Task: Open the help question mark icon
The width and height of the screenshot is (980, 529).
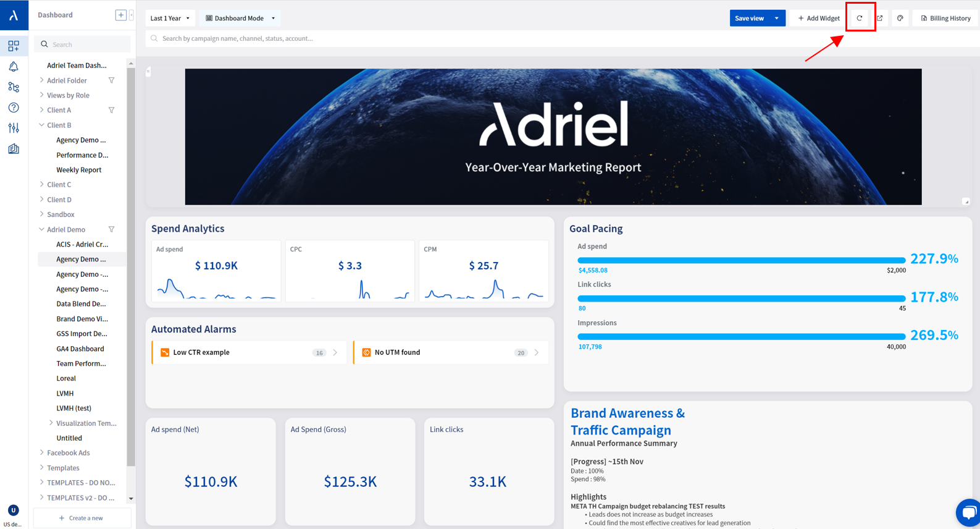Action: [14, 108]
